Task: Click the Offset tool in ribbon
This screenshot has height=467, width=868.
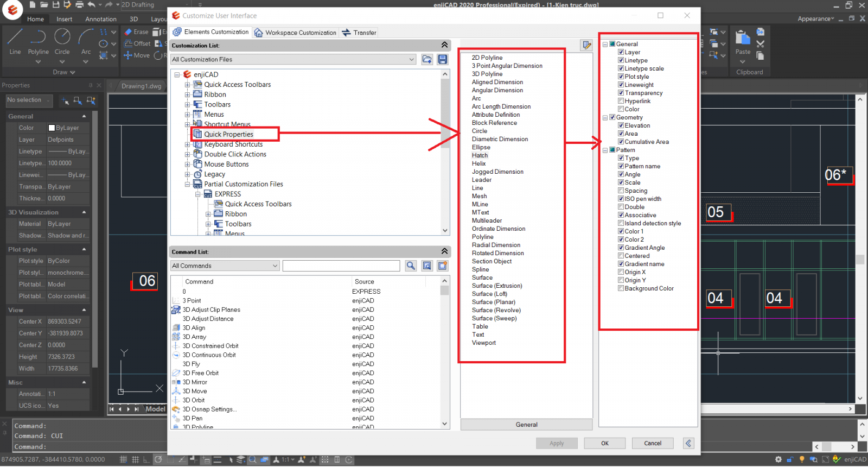Action: tap(137, 43)
